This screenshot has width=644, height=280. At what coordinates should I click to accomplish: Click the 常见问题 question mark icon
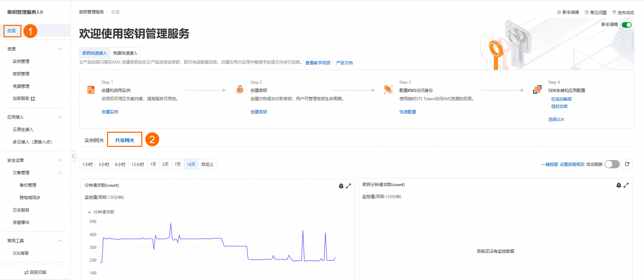point(587,12)
